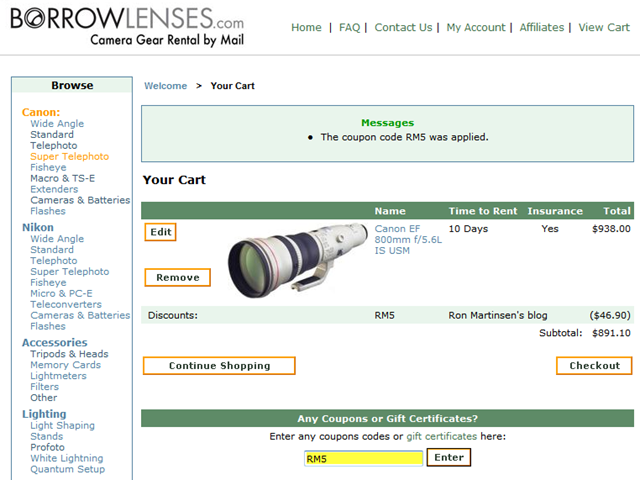Image resolution: width=640 pixels, height=480 pixels.
Task: Remove the Canon 800mm lens from cart
Action: (x=178, y=278)
